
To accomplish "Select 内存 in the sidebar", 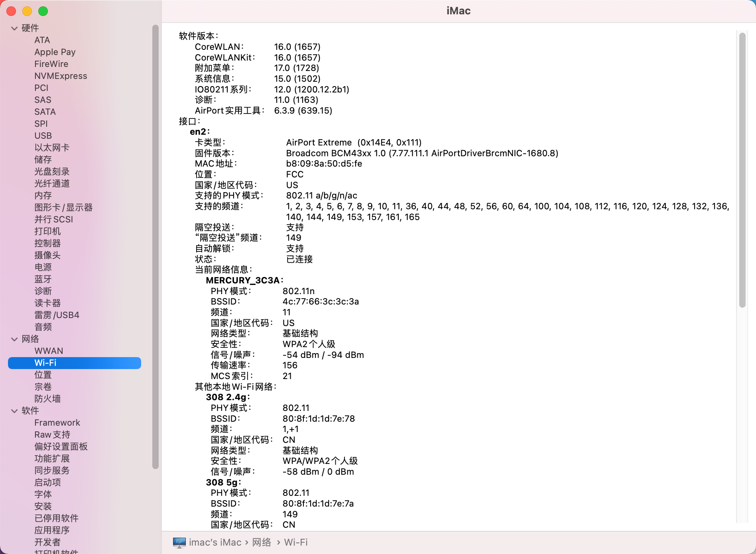I will [43, 196].
